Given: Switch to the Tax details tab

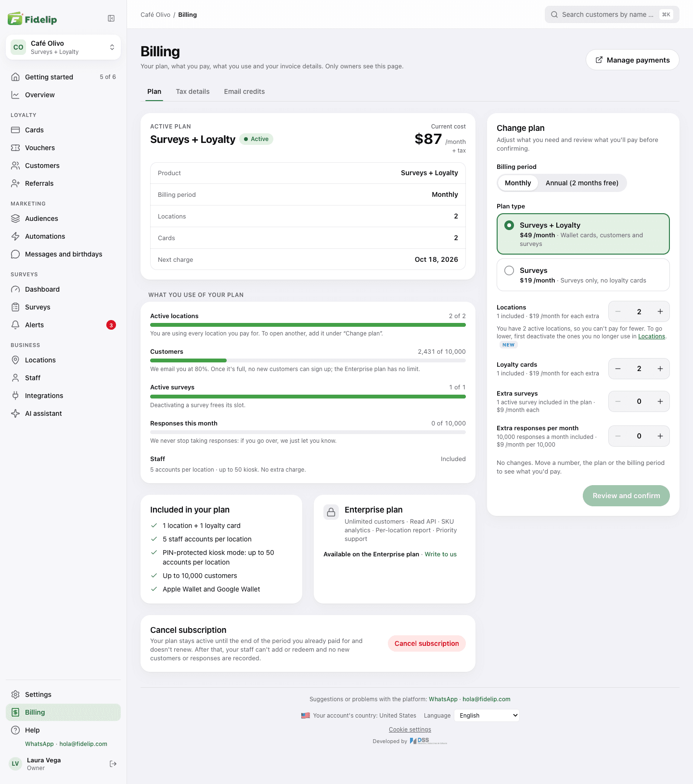Looking at the screenshot, I should 192,91.
